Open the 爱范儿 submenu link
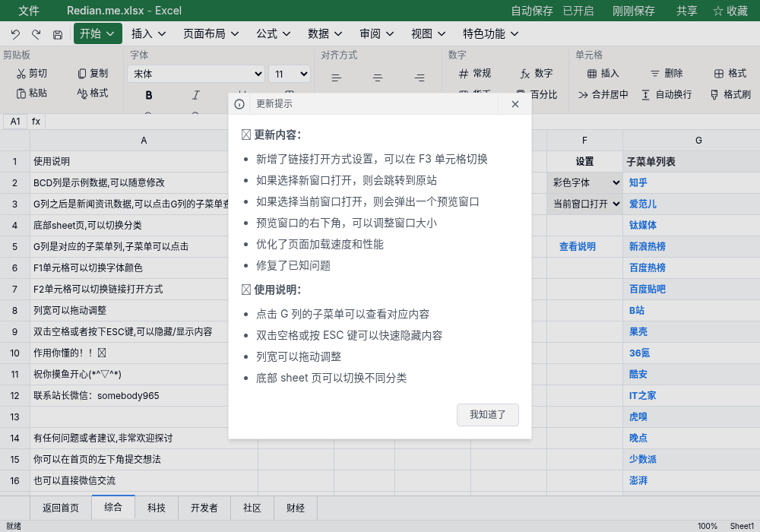 coord(643,204)
